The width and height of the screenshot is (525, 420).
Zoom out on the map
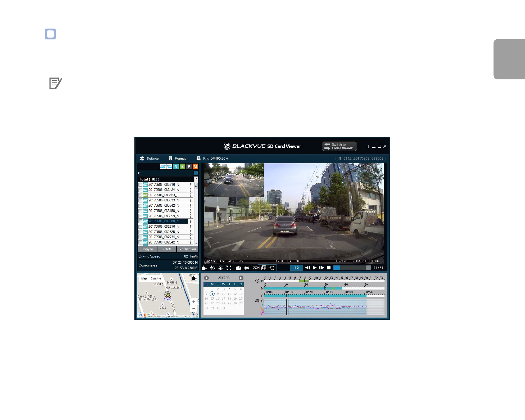click(x=194, y=309)
